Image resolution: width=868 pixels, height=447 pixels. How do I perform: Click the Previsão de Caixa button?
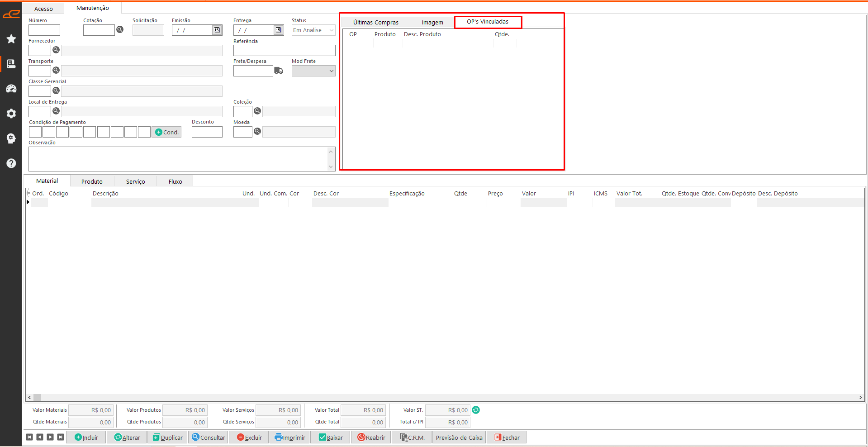coord(459,437)
